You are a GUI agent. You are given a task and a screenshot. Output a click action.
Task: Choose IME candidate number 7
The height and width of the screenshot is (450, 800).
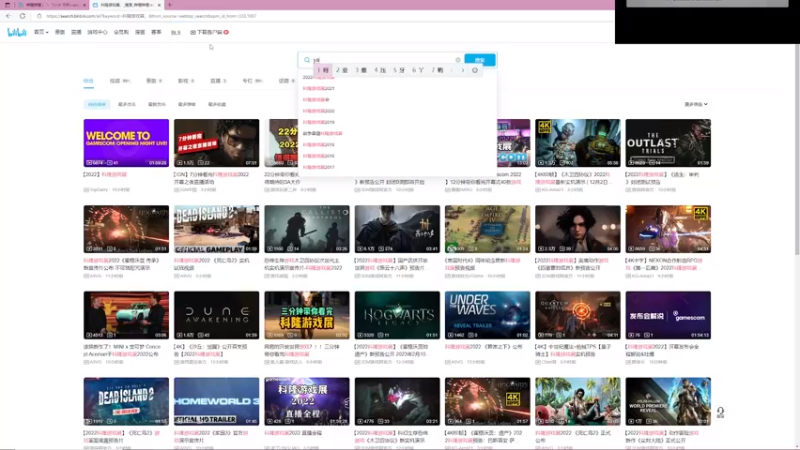click(437, 70)
